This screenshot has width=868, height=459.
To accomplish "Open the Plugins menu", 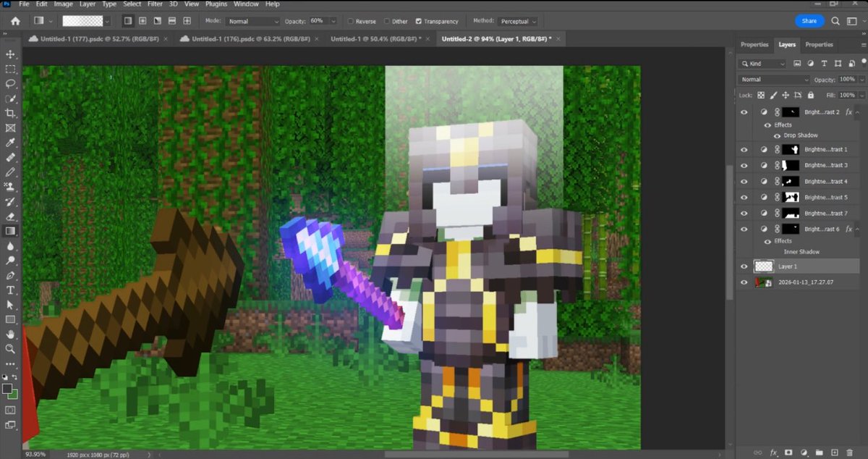I will tap(216, 4).
